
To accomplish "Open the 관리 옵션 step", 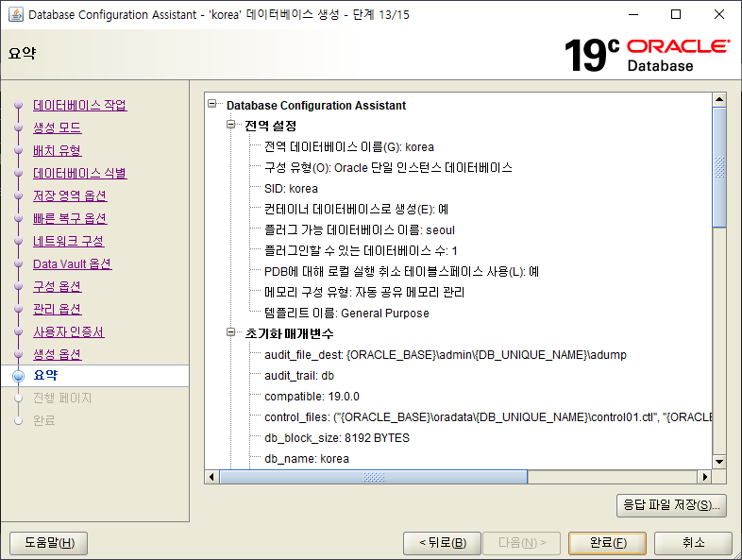I will [x=57, y=309].
